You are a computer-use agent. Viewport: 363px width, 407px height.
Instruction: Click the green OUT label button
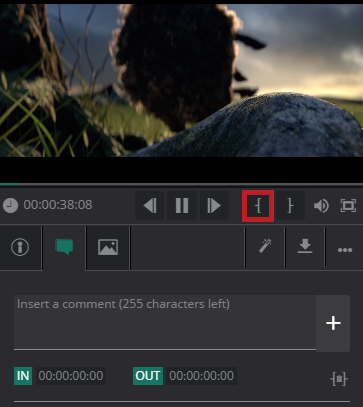click(x=148, y=376)
